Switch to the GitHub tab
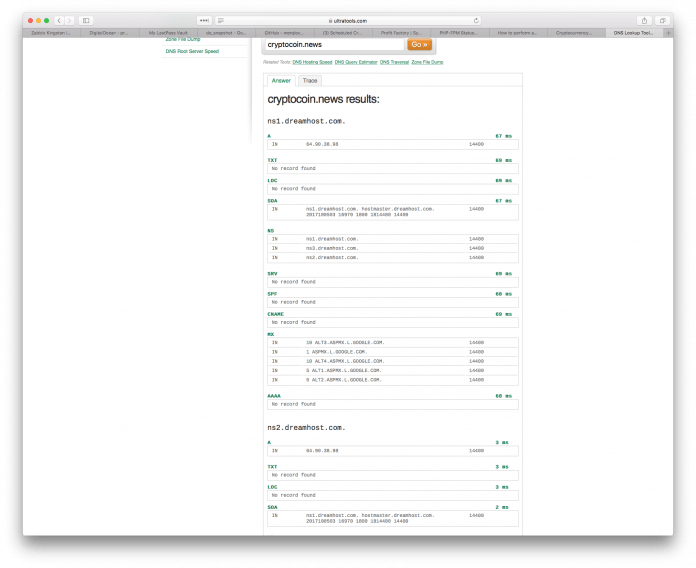The width and height of the screenshot is (696, 568). click(x=285, y=33)
